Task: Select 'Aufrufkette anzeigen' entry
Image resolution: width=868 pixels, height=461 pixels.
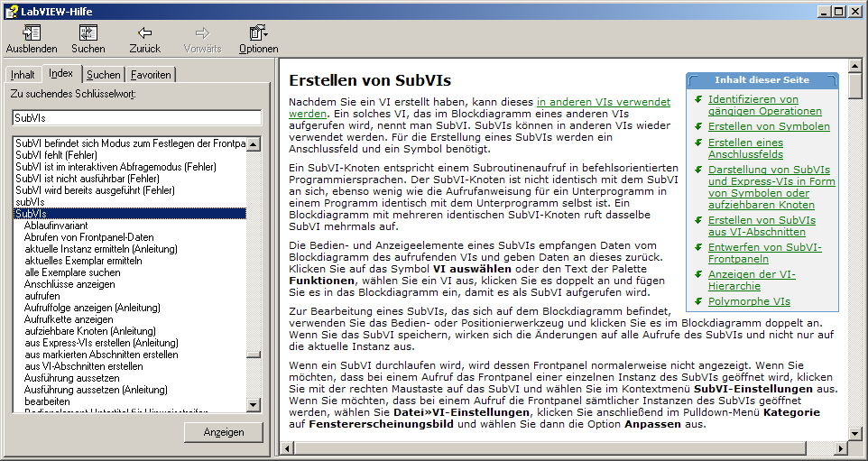Action: [x=69, y=319]
